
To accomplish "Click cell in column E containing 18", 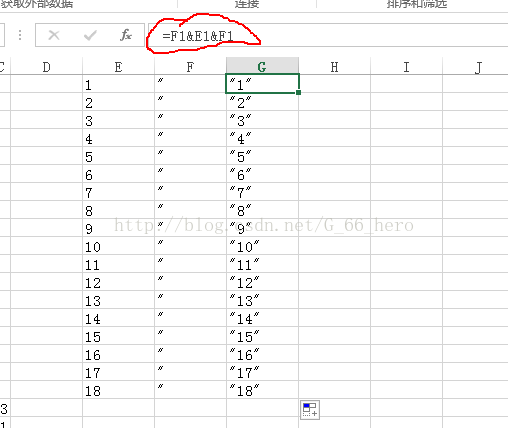I will tap(118, 390).
